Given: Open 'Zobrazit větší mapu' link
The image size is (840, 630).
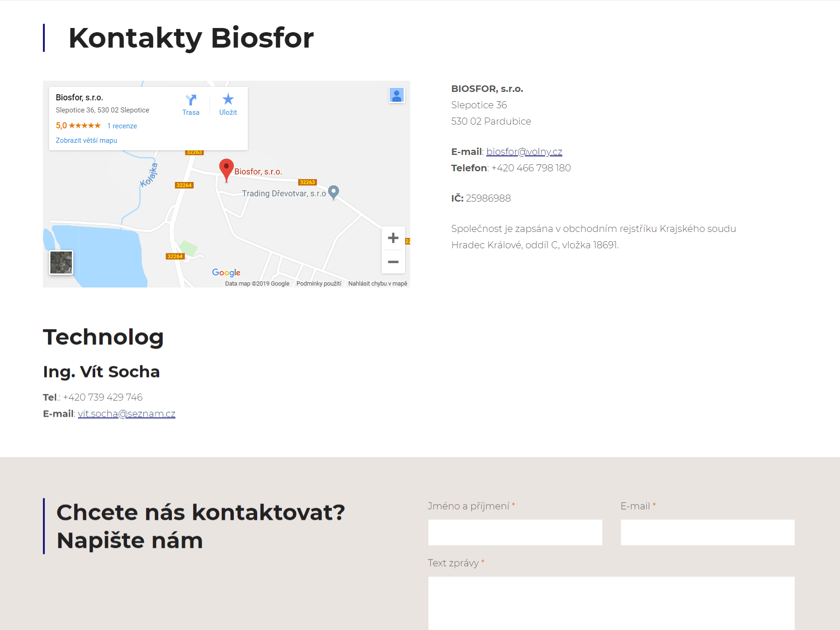Looking at the screenshot, I should click(86, 140).
